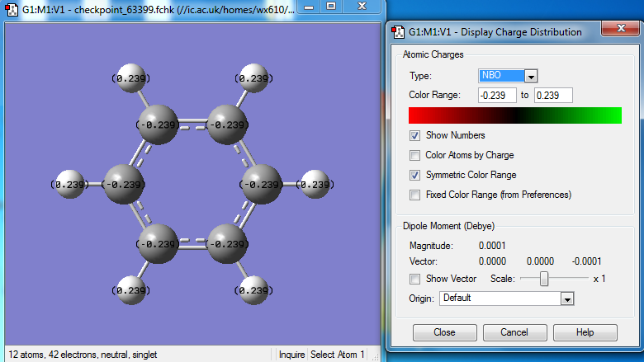Click the Cancel button
Image resolution: width=644 pixels, height=362 pixels.
click(x=514, y=332)
